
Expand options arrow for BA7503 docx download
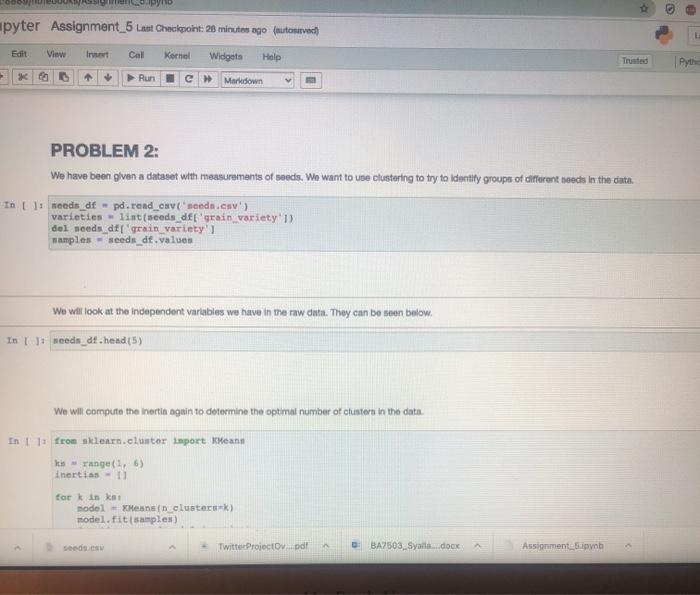pos(477,545)
